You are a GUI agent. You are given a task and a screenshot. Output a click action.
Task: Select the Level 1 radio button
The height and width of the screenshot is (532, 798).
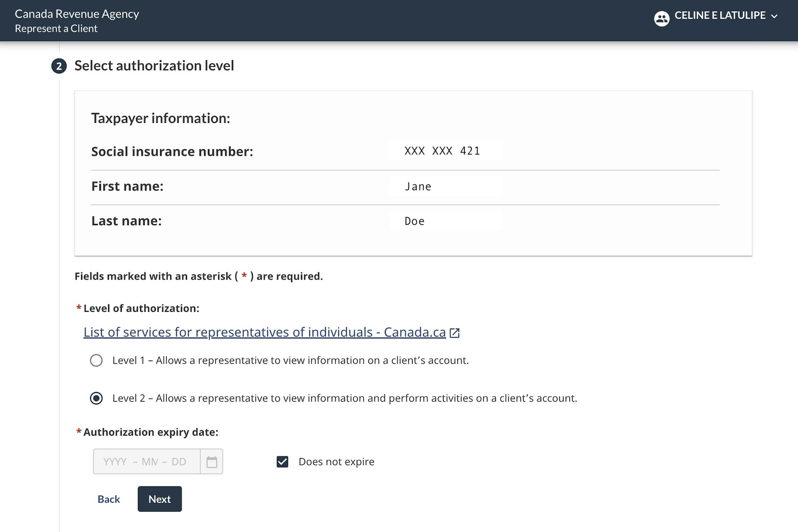coord(96,360)
